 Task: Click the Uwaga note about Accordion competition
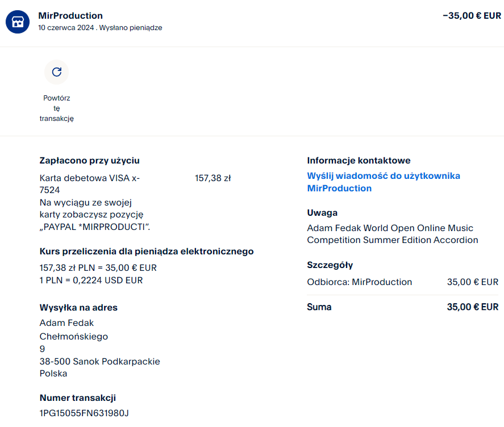click(x=392, y=234)
